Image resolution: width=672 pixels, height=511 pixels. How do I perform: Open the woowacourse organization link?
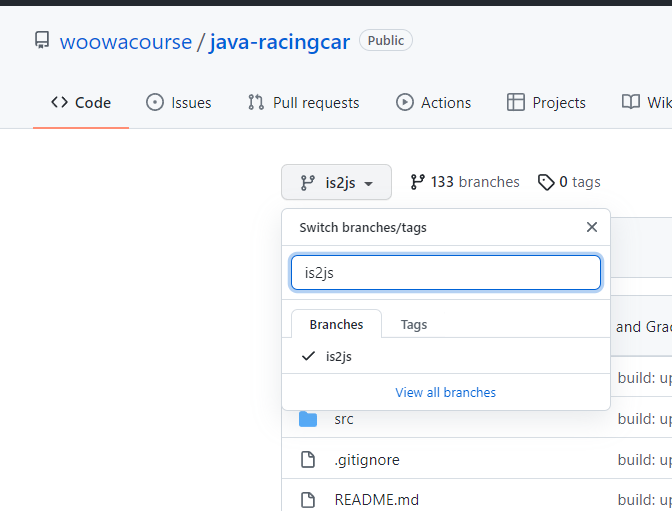pos(126,42)
